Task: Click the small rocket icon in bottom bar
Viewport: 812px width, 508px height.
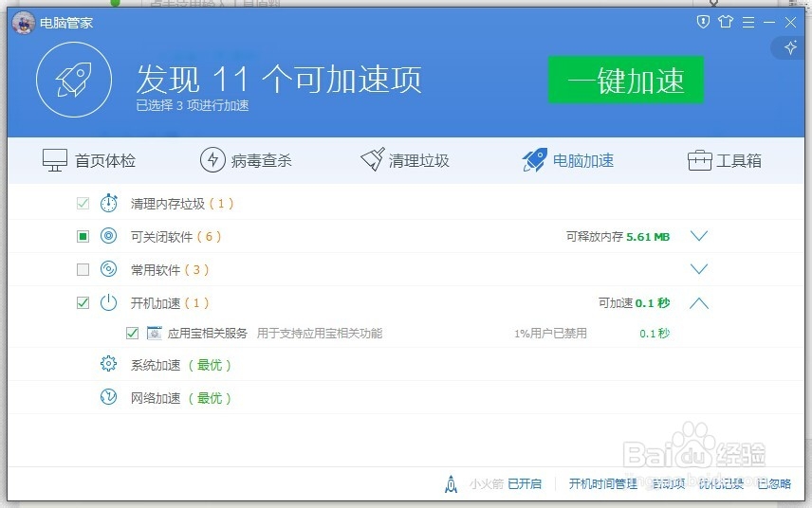Action: [451, 483]
